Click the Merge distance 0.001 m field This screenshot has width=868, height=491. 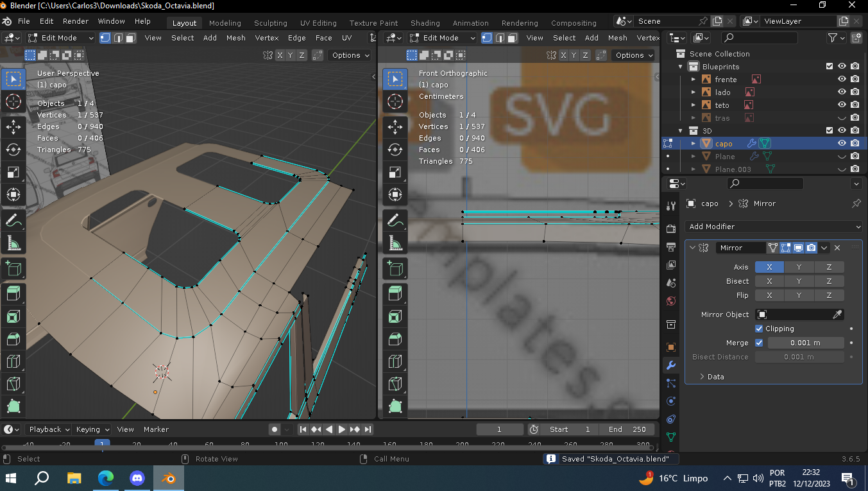pyautogui.click(x=806, y=343)
